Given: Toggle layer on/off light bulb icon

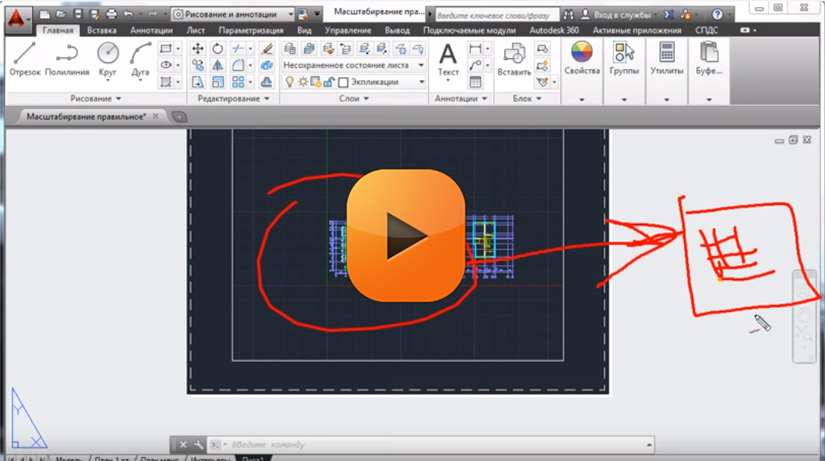Looking at the screenshot, I should click(x=289, y=82).
